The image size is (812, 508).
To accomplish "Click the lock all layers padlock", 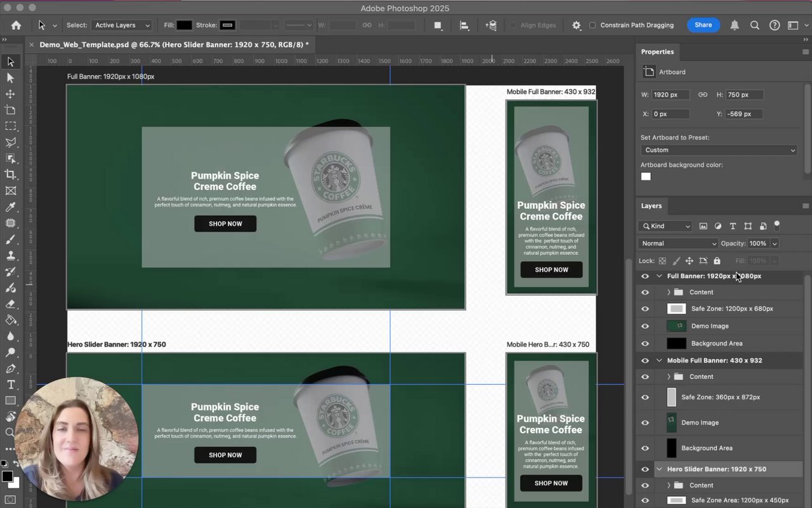I will [717, 261].
